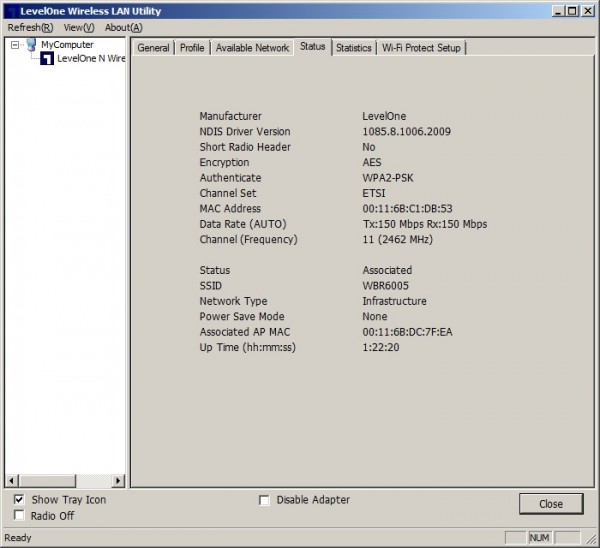This screenshot has height=548, width=600.
Task: Click the Channel Set value ETSI
Action: coord(374,193)
